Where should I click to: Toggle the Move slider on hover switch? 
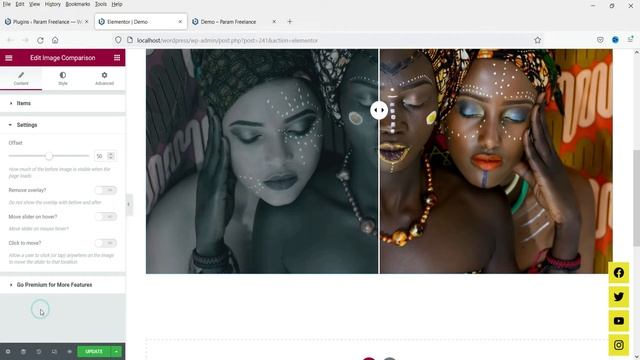click(x=106, y=216)
